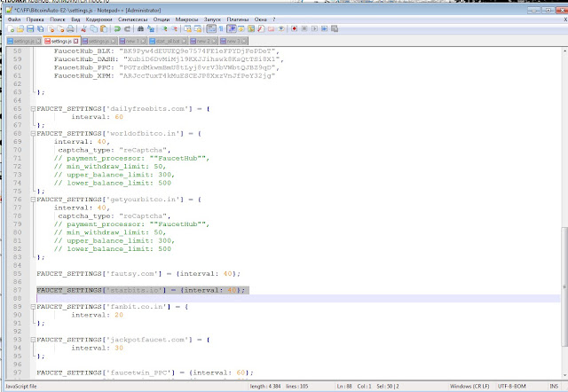This screenshot has width=568, height=392.
Task: Collapse the jackpotfaucet.com block on line 93
Action: tap(33, 340)
